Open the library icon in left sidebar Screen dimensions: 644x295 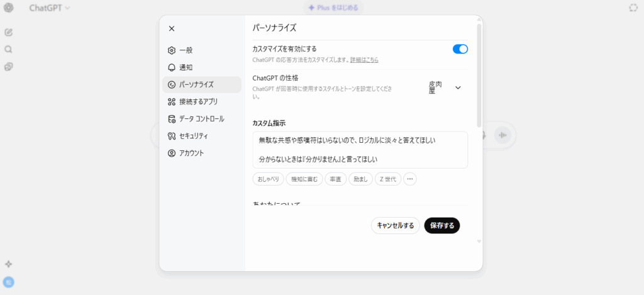click(x=9, y=67)
